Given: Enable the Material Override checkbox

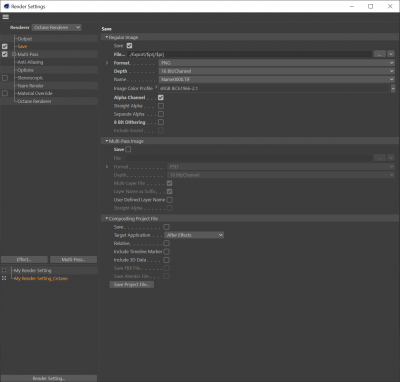Looking at the screenshot, I should [5, 93].
